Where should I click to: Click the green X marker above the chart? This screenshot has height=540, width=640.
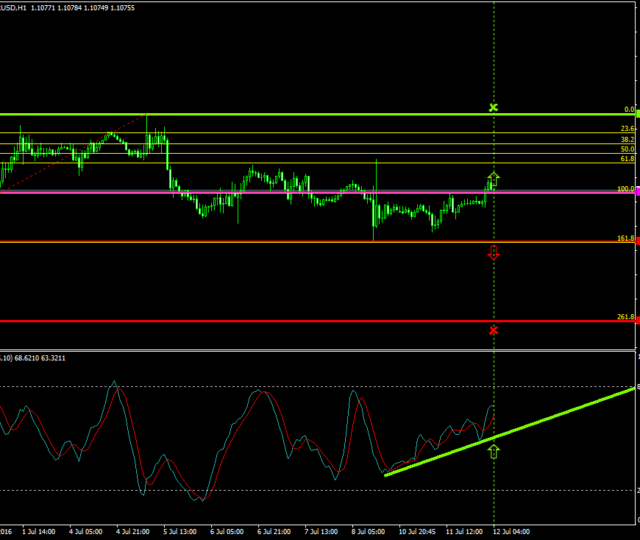point(493,107)
